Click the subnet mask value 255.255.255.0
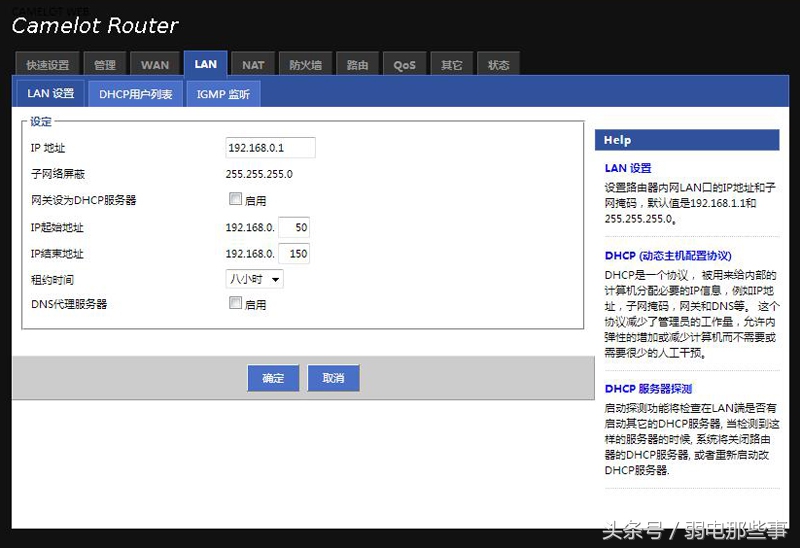 click(x=259, y=174)
